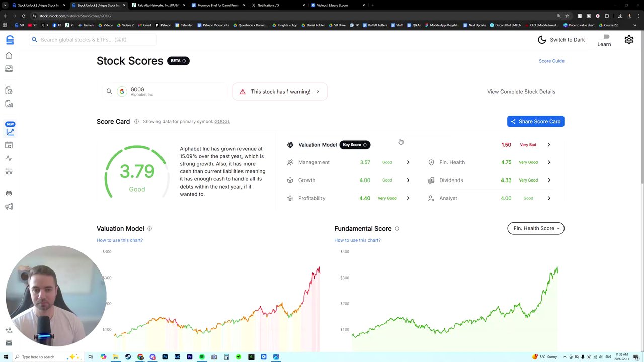Open the Fin. Health Score dropdown
Viewport: 644px width, 362px height.
pos(536,228)
